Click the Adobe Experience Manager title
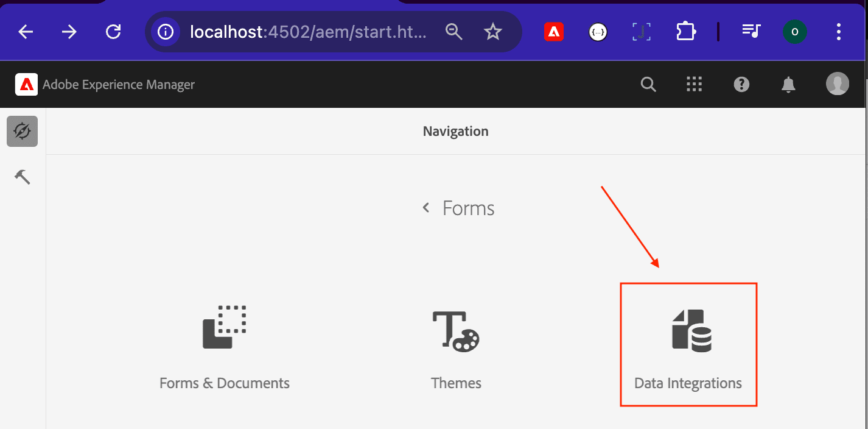Viewport: 868px width, 429px height. coord(119,85)
